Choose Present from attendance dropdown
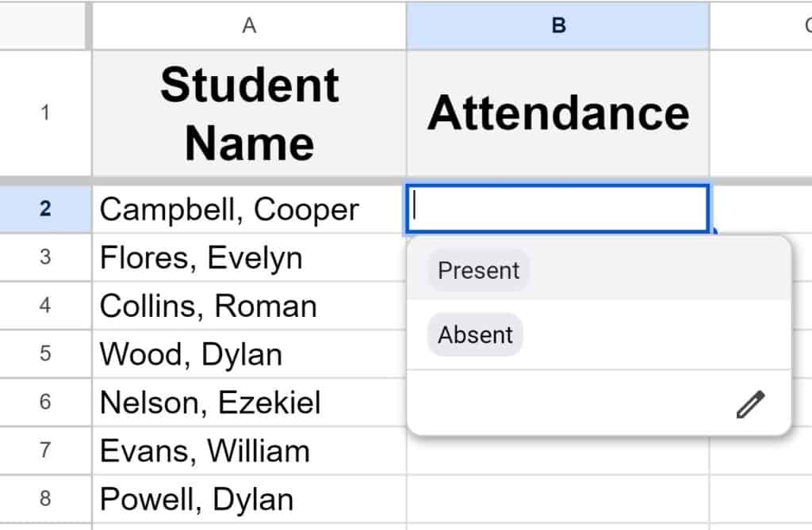The image size is (812, 530). (x=478, y=270)
